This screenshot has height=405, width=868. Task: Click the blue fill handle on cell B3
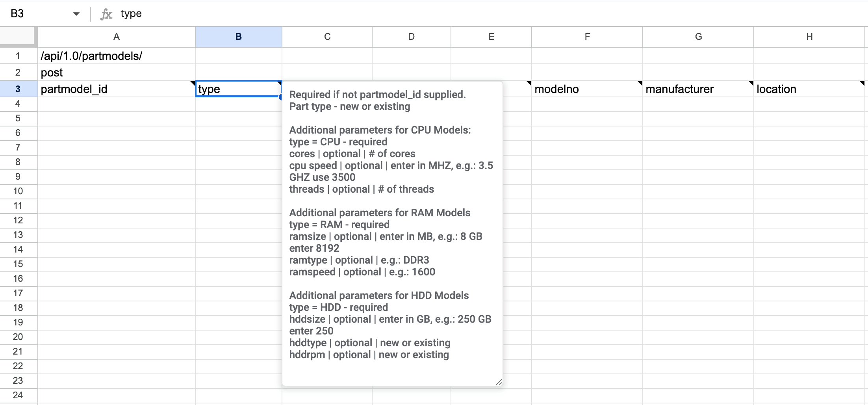coord(280,97)
